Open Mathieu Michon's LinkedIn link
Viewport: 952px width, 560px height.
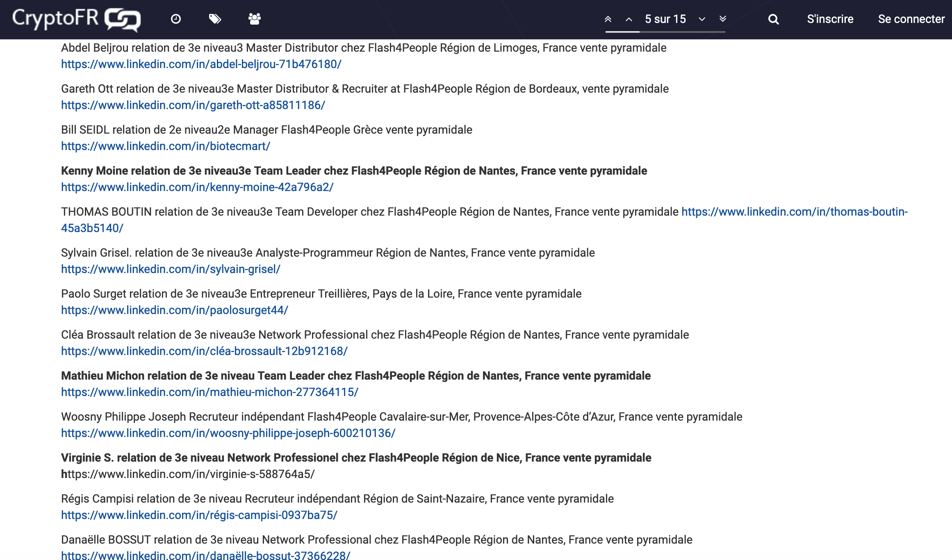pos(210,392)
